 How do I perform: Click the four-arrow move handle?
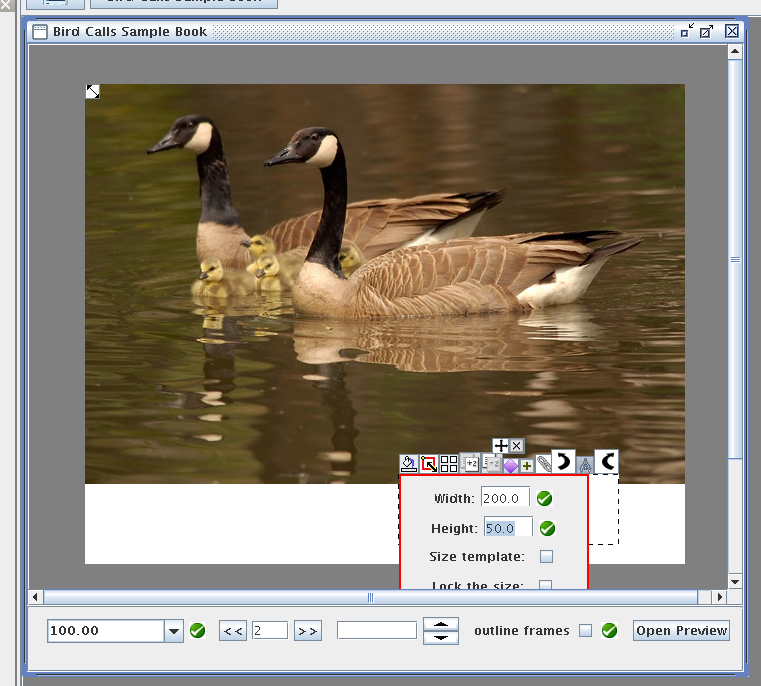(500, 446)
